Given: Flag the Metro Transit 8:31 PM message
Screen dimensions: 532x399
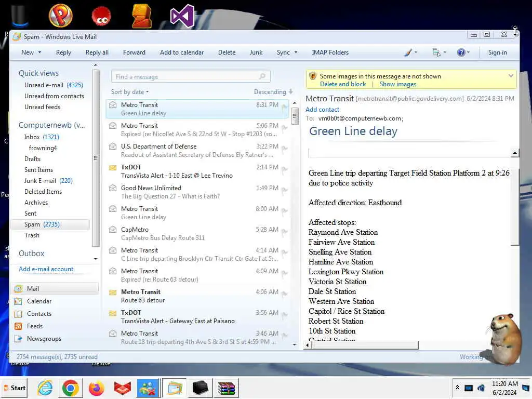Looking at the screenshot, I should coord(284,107).
